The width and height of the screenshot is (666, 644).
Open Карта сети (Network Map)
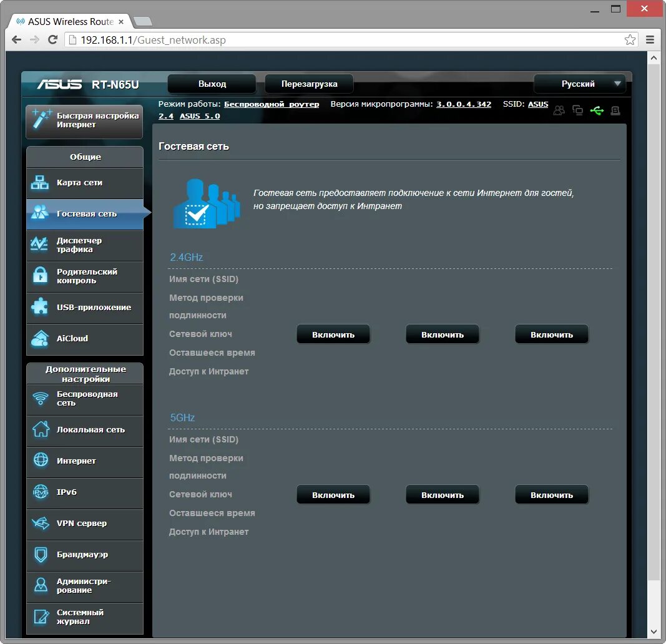click(84, 183)
